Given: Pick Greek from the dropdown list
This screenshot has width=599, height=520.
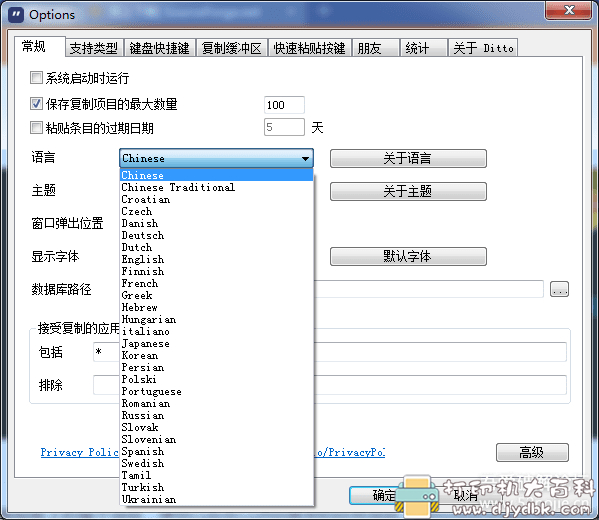Looking at the screenshot, I should pos(217,295).
